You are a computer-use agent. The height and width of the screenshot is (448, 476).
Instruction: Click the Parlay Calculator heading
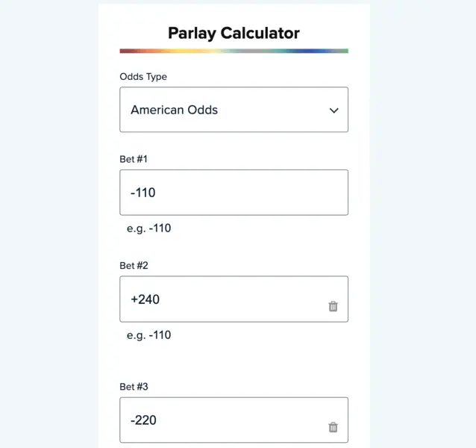234,33
